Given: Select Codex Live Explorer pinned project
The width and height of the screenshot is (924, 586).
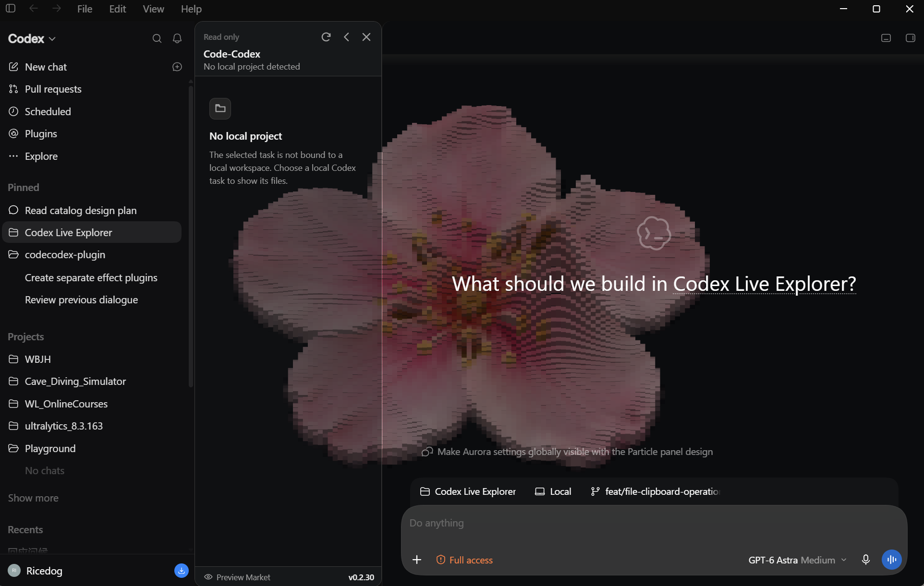Looking at the screenshot, I should (92, 232).
